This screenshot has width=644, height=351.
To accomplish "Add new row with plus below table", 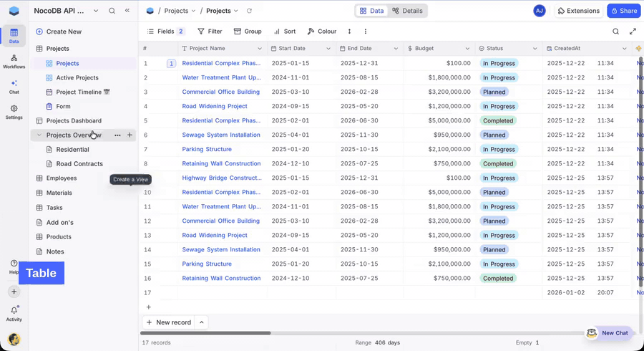I will pos(149,307).
